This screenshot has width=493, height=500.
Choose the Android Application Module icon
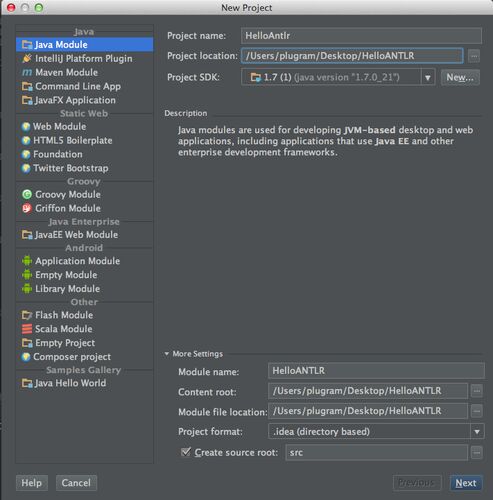(x=27, y=261)
